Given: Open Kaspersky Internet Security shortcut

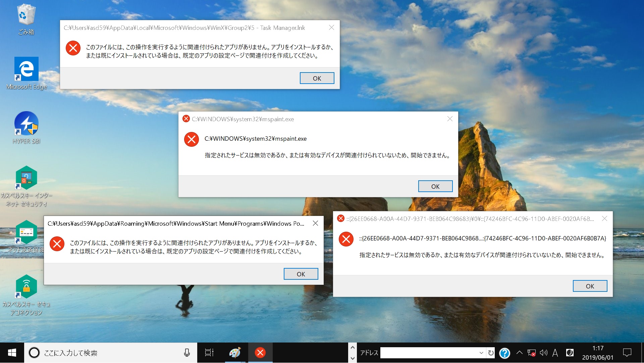Looking at the screenshot, I should click(x=26, y=178).
